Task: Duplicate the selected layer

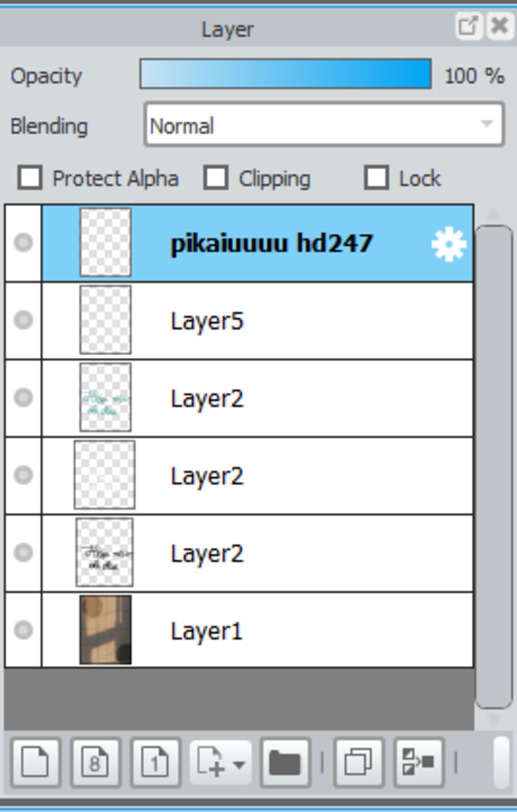Action: tap(359, 762)
